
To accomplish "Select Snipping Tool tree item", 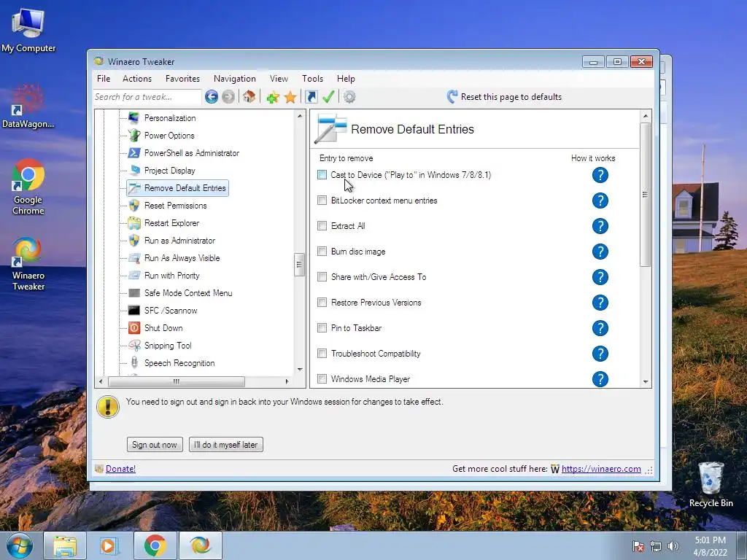I will coord(168,346).
